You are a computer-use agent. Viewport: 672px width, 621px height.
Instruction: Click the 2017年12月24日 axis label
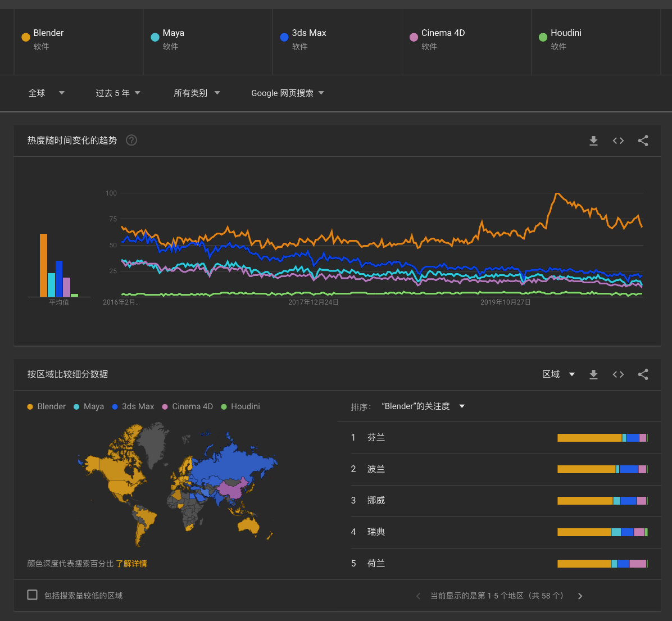pos(314,302)
